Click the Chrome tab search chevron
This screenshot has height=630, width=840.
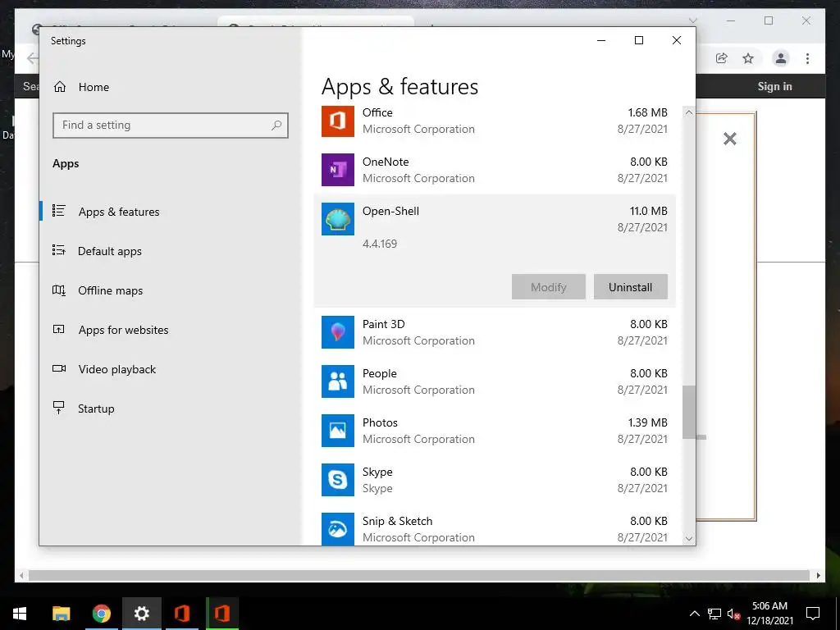tap(692, 21)
